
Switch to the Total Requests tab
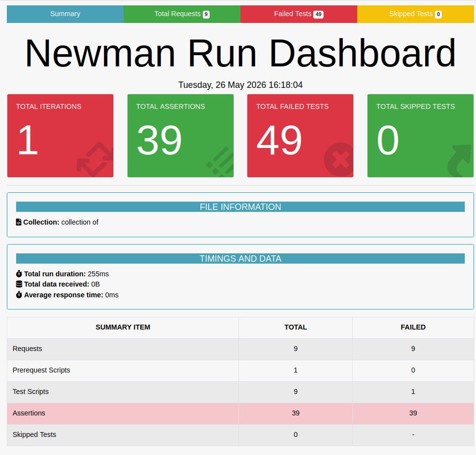pyautogui.click(x=182, y=14)
